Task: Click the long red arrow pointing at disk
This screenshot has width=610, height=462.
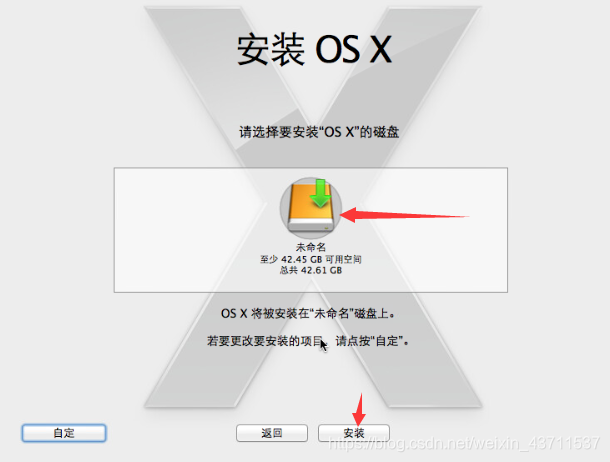Action: [405, 215]
